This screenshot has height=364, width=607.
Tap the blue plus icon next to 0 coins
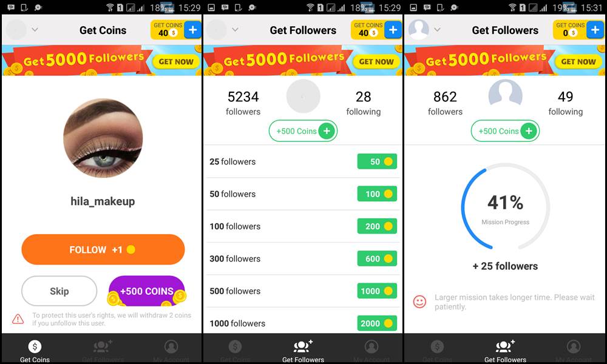click(x=595, y=30)
